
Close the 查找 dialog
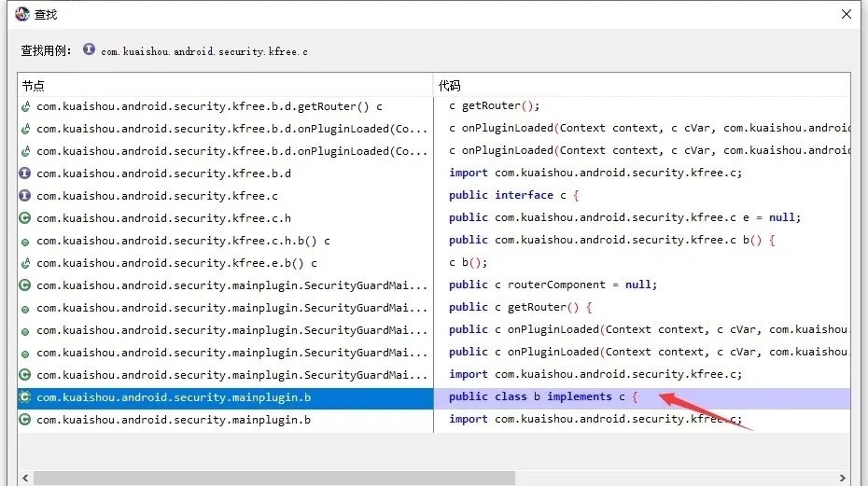point(847,14)
